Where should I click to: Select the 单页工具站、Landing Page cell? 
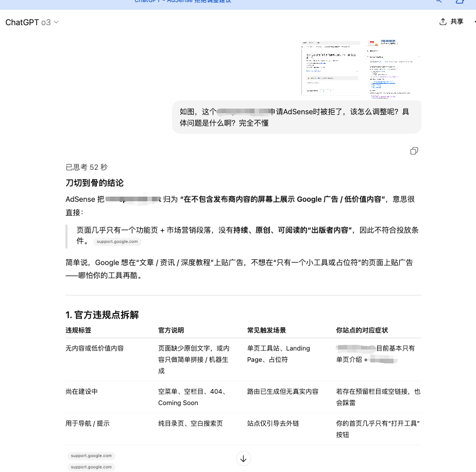(278, 354)
